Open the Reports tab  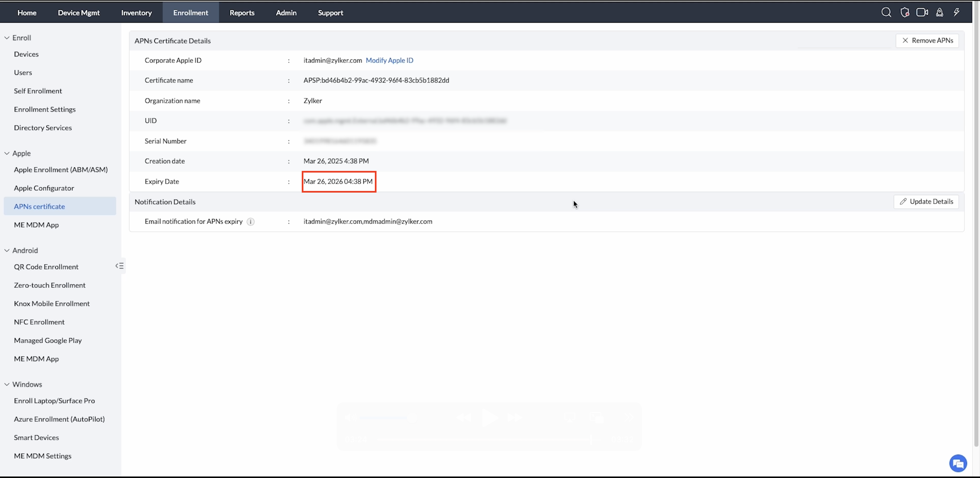(x=242, y=13)
